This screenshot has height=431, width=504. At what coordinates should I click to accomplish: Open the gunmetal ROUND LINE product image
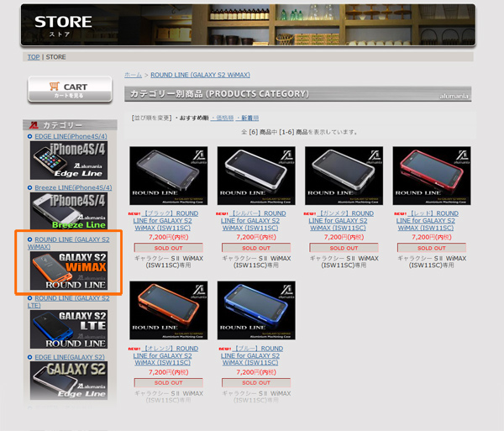coord(344,176)
